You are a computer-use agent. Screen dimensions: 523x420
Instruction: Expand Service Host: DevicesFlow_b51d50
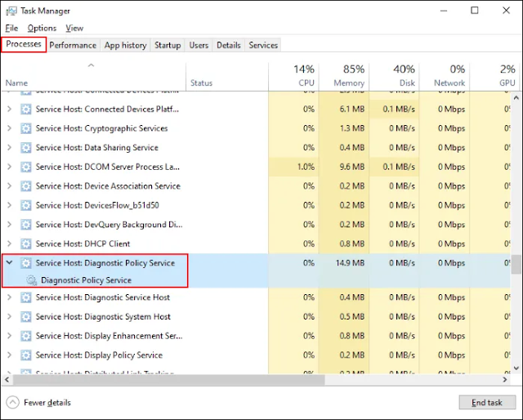[9, 205]
